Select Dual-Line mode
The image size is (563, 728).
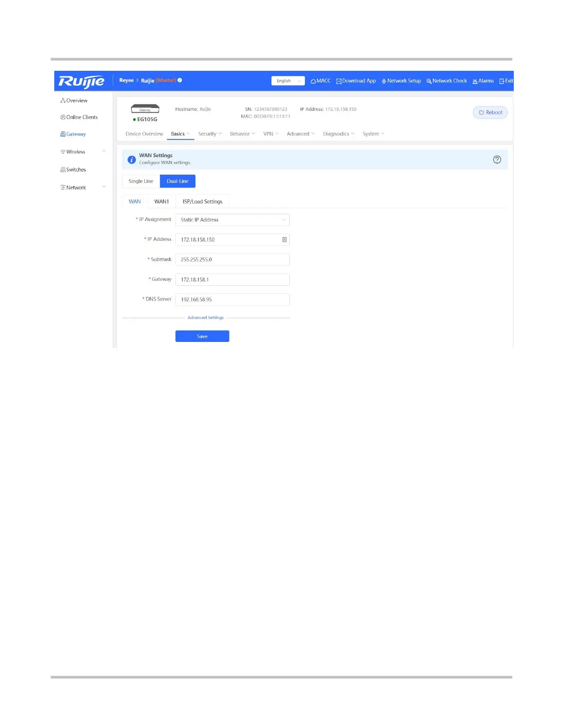178,181
